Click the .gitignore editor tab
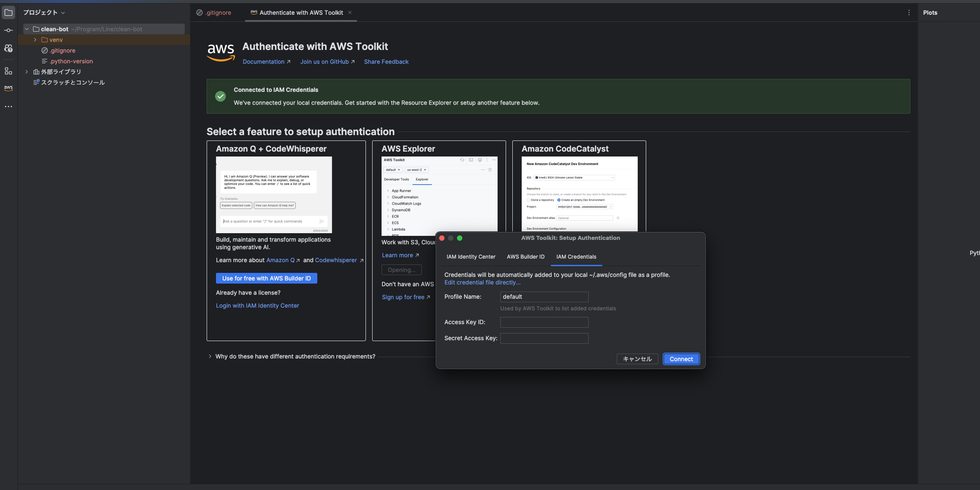This screenshot has width=980, height=490. (218, 12)
